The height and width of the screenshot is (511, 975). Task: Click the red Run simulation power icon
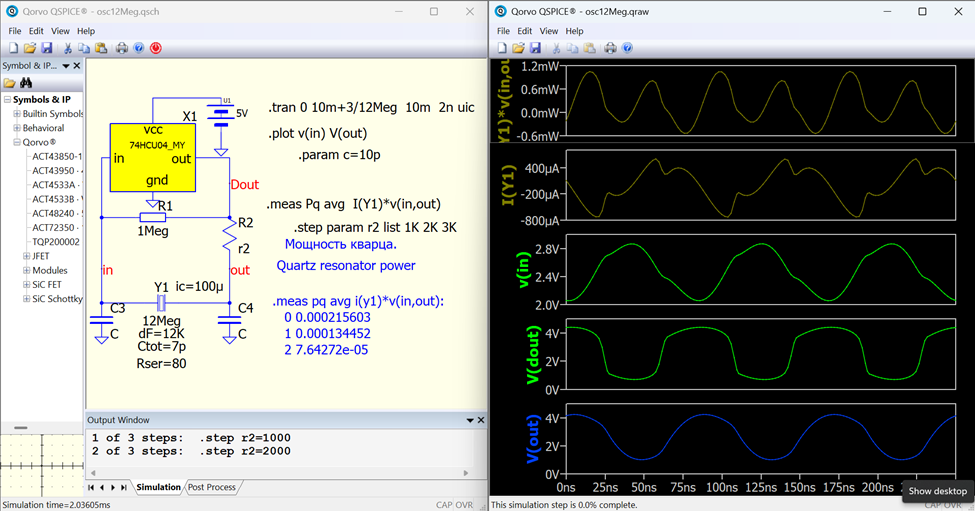(156, 48)
